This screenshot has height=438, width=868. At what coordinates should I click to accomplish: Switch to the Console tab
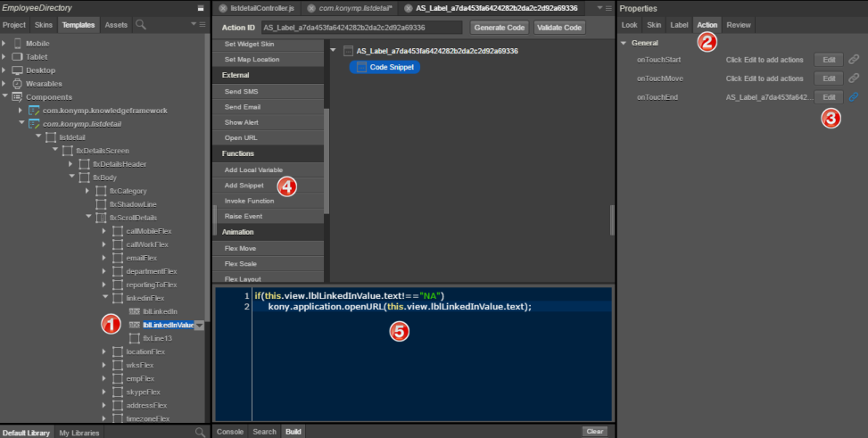(x=230, y=432)
